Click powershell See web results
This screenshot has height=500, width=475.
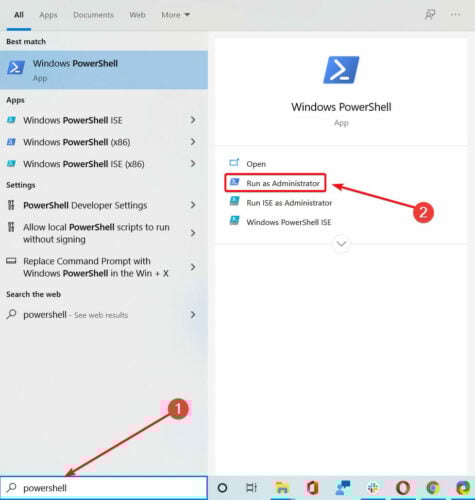104,315
